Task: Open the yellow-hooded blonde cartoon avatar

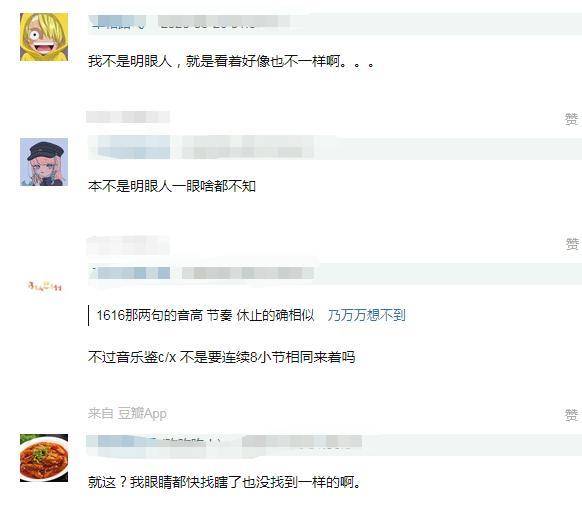Action: 44,37
